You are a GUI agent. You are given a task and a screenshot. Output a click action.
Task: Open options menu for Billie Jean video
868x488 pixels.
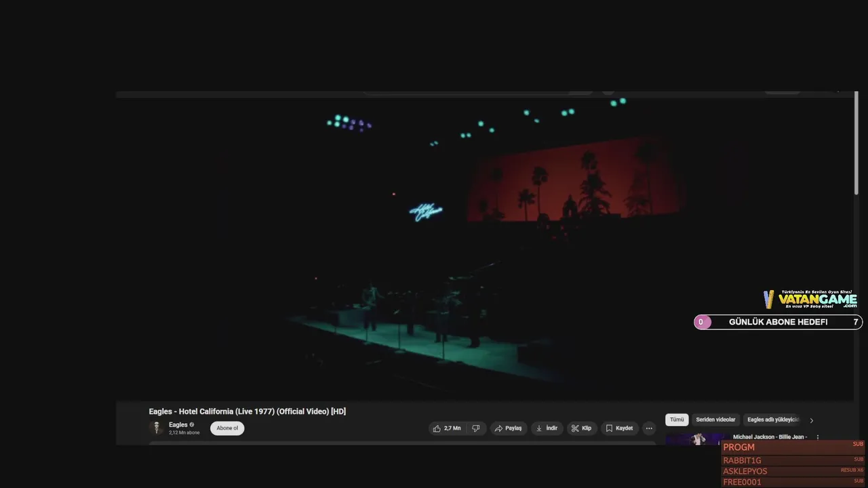[818, 438]
